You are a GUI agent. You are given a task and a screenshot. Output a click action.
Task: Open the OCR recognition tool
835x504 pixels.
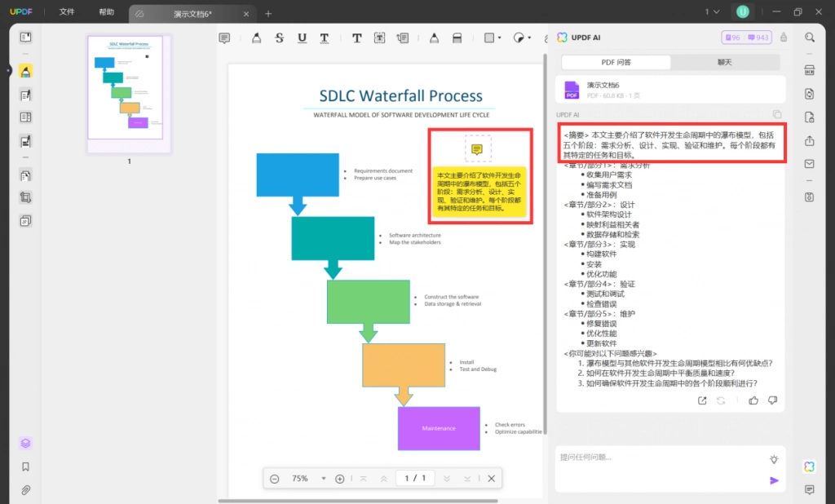point(810,70)
